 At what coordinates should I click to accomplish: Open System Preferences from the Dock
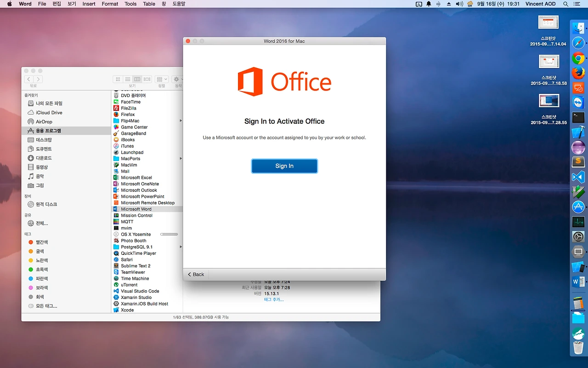(578, 237)
